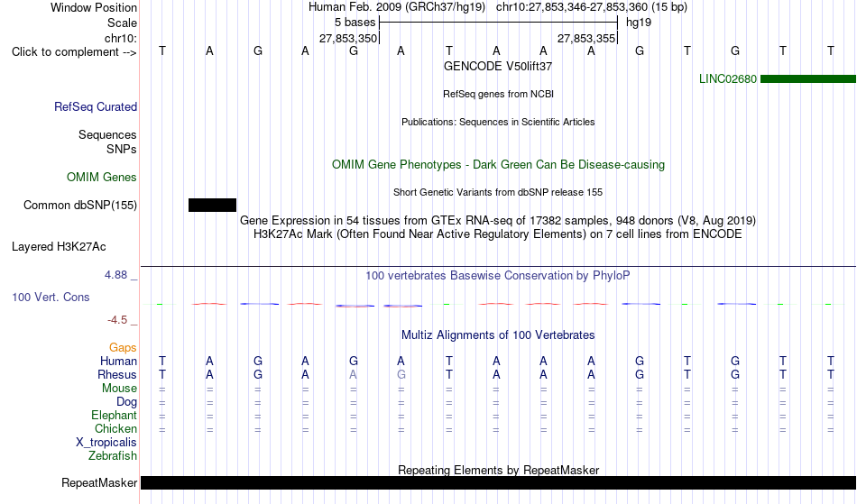This screenshot has width=857, height=504.
Task: Click the Mouse alignment row label
Action: 119,389
